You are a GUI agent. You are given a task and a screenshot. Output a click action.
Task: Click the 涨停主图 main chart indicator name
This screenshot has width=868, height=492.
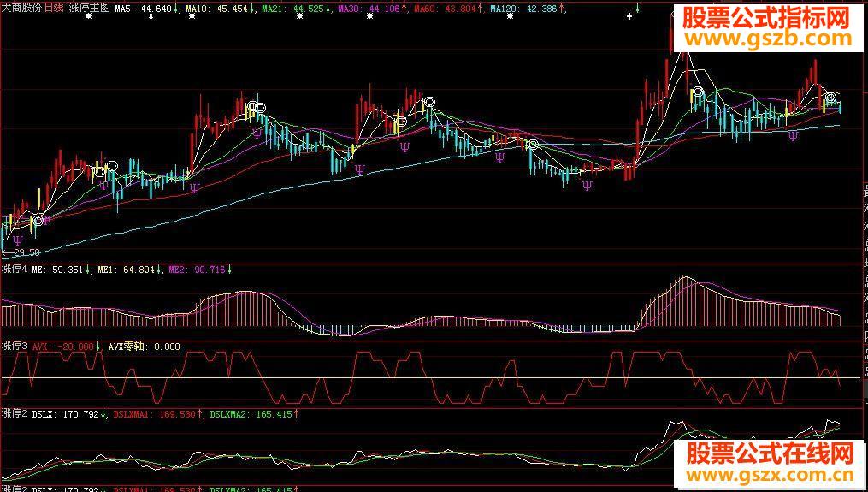[90, 9]
